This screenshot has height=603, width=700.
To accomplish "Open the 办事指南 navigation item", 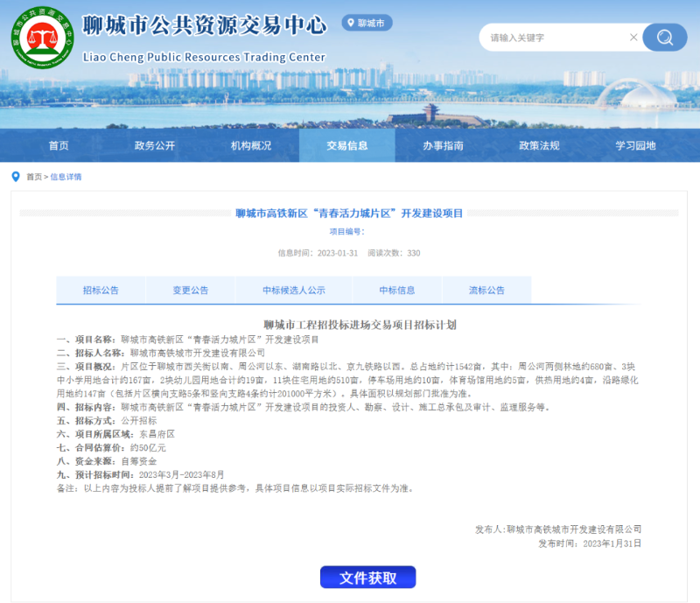I will click(x=443, y=146).
